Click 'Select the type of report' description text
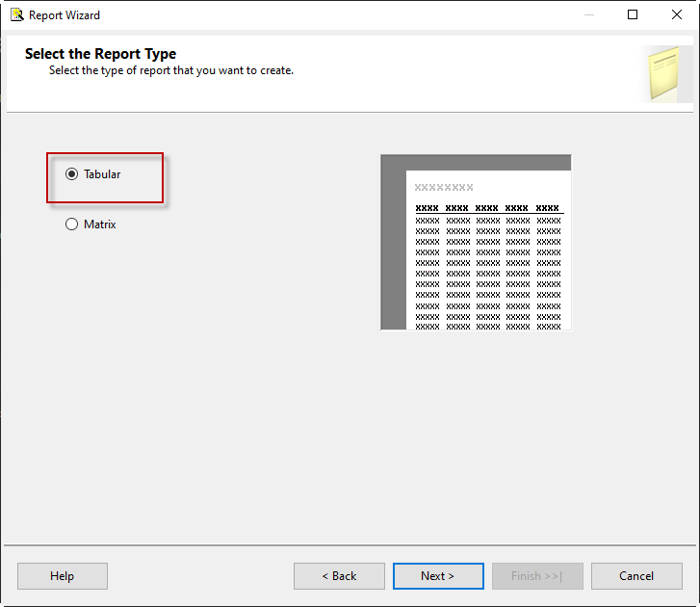Screen dimensions: 700x607 (x=171, y=70)
